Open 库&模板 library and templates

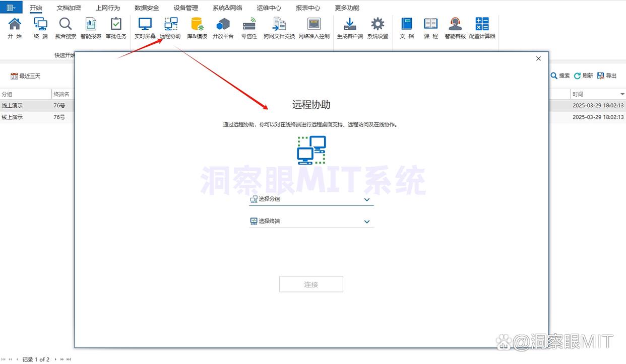pos(197,28)
